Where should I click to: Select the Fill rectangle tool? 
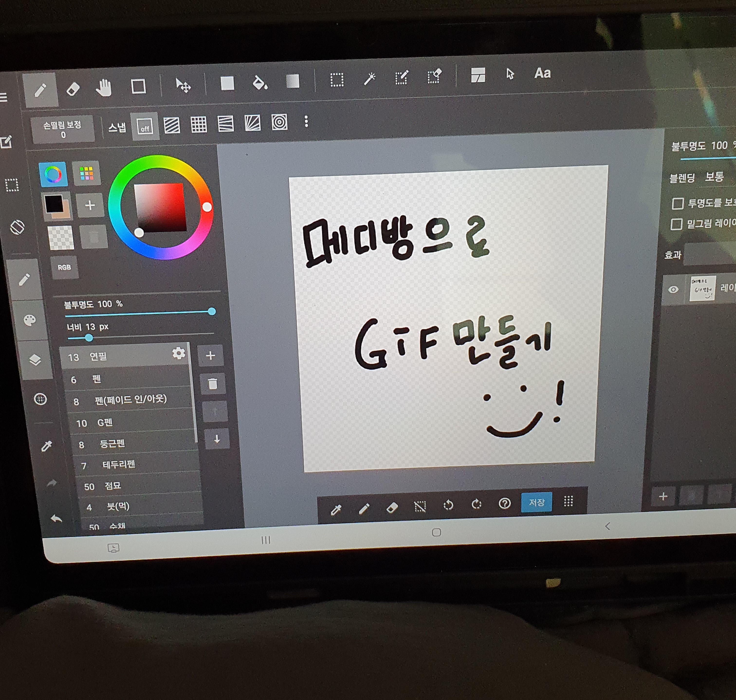pos(227,83)
